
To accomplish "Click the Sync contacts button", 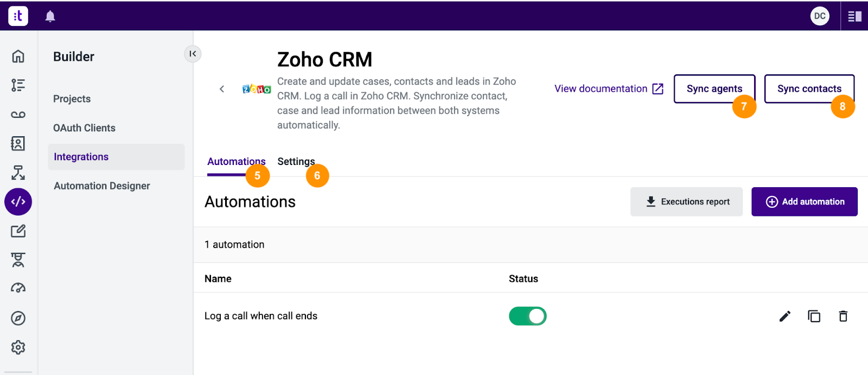I will click(809, 89).
